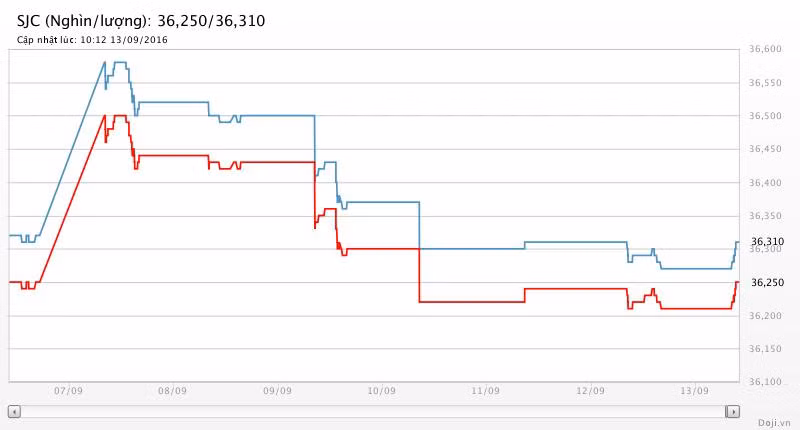Click the 10/09 date axis label
This screenshot has width=800, height=430.
point(382,391)
